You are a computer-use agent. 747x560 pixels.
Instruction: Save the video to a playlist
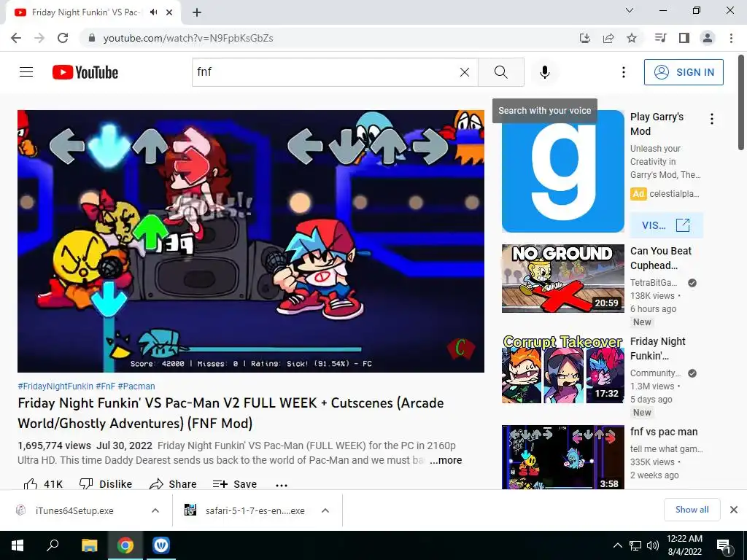click(235, 484)
